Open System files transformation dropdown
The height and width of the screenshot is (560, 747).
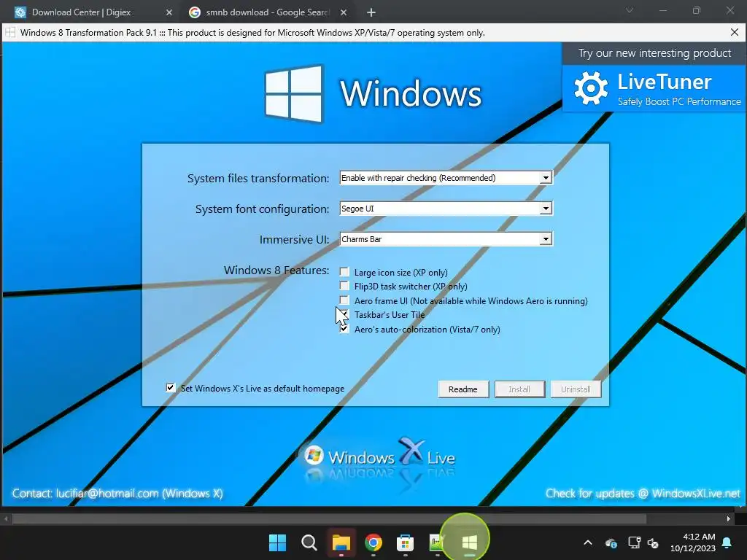546,178
